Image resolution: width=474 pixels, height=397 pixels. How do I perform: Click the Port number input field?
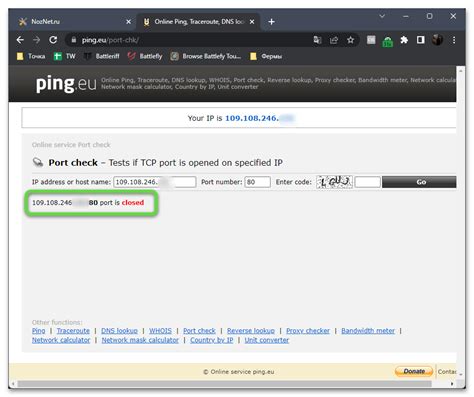(257, 182)
